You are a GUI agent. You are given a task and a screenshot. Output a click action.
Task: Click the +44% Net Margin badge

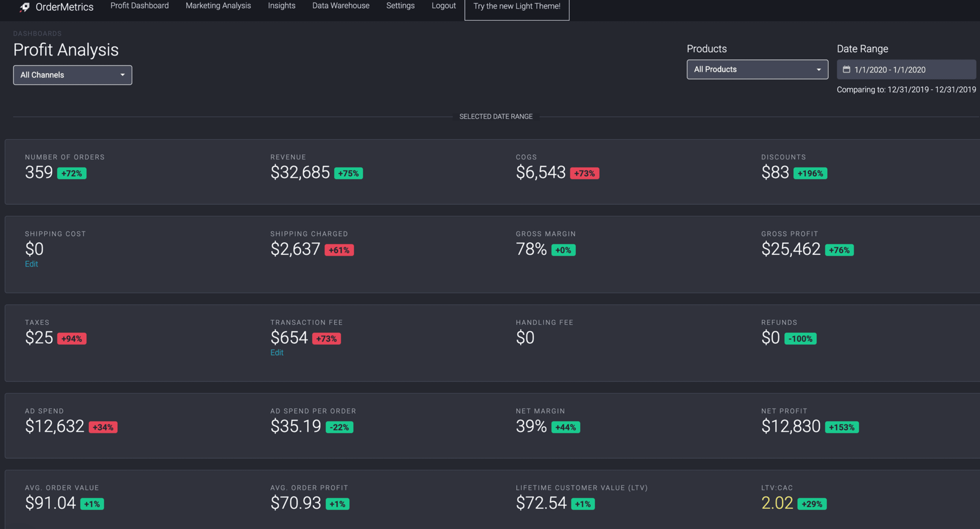point(565,427)
